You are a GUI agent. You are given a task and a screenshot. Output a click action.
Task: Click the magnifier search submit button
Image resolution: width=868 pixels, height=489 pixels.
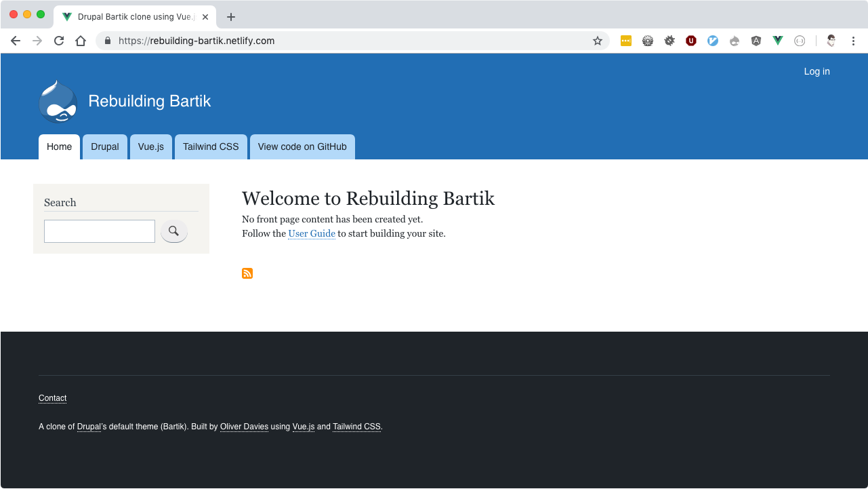click(x=173, y=231)
